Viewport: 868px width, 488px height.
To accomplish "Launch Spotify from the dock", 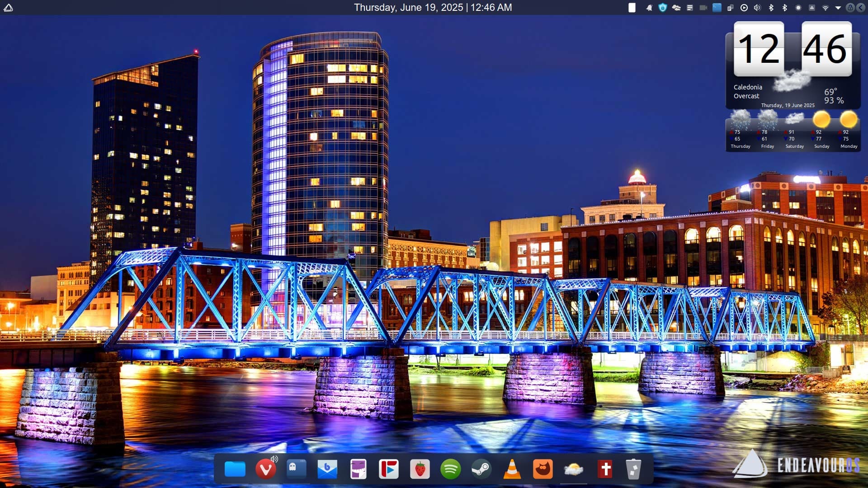I will click(x=450, y=469).
